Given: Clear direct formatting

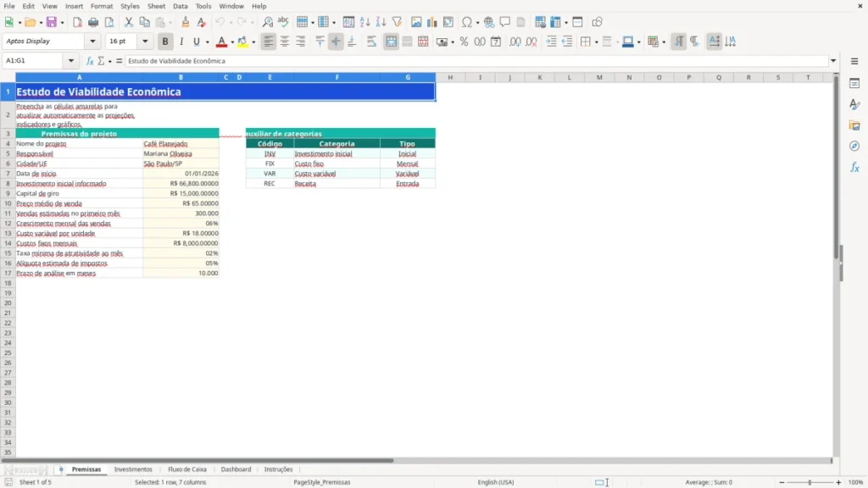Looking at the screenshot, I should point(202,22).
